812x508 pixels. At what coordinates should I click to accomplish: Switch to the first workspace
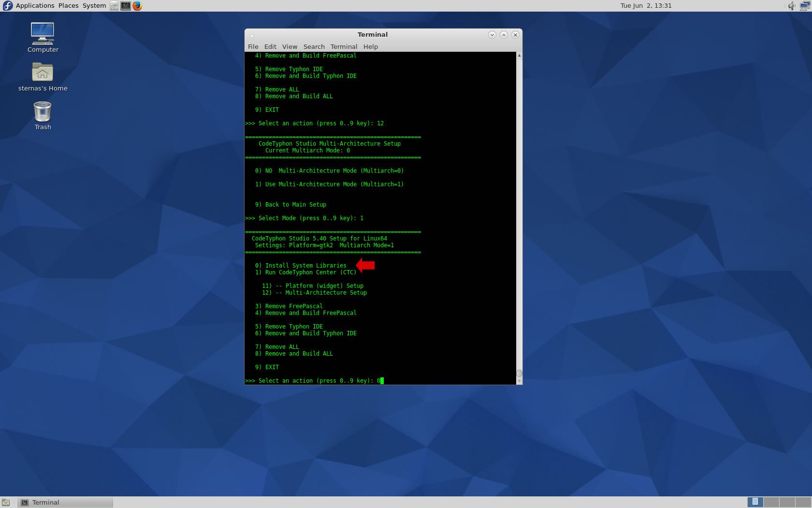coord(755,502)
